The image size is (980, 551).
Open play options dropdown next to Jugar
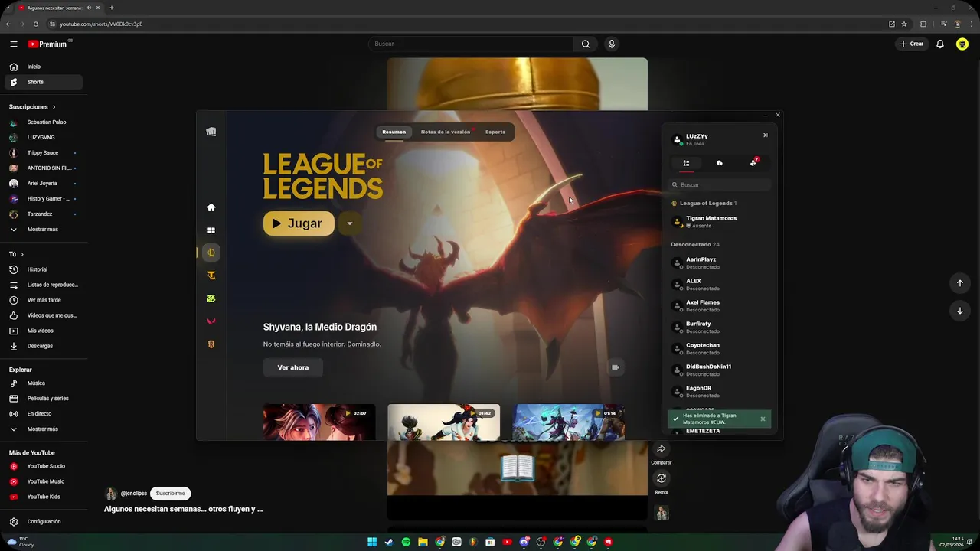tap(349, 223)
